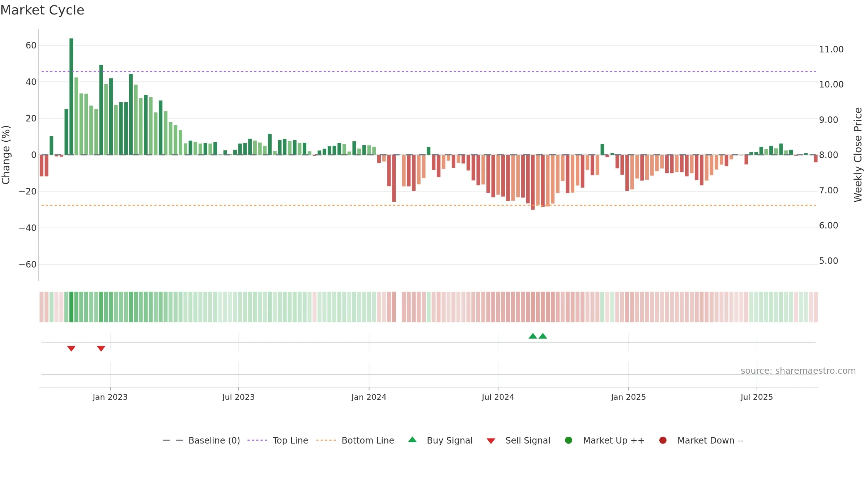Toggle the Market Down -- legend entry
This screenshot has height=488, width=868.
701,440
